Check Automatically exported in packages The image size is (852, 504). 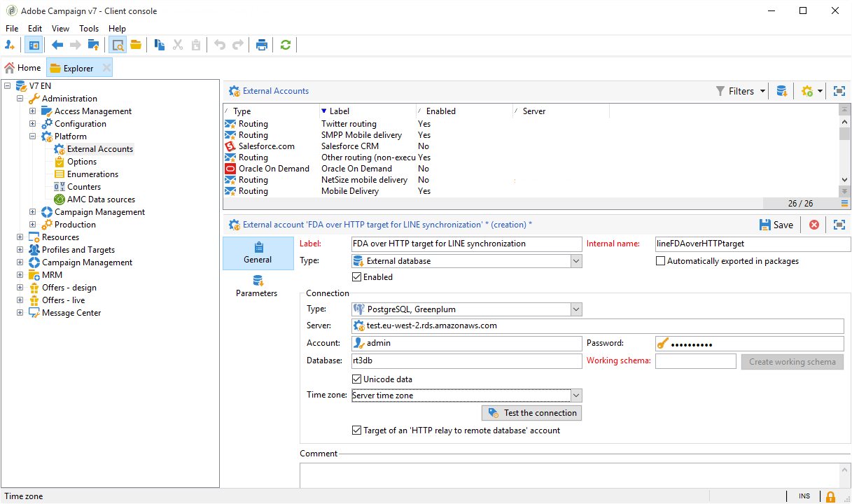point(660,261)
